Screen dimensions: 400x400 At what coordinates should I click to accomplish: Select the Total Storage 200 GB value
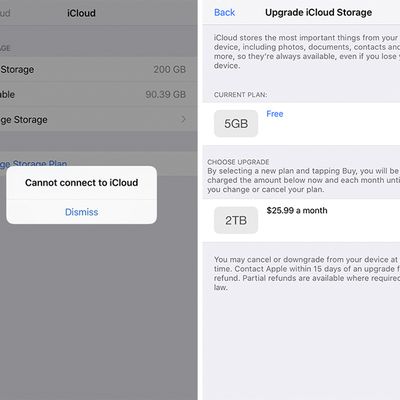pyautogui.click(x=169, y=69)
